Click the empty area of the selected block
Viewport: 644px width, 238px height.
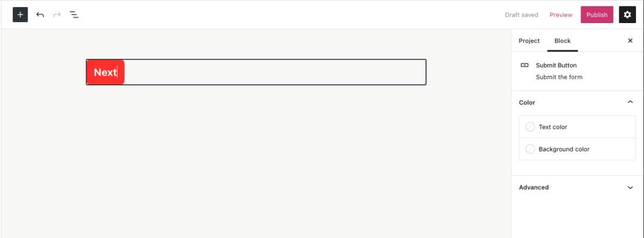(x=274, y=72)
